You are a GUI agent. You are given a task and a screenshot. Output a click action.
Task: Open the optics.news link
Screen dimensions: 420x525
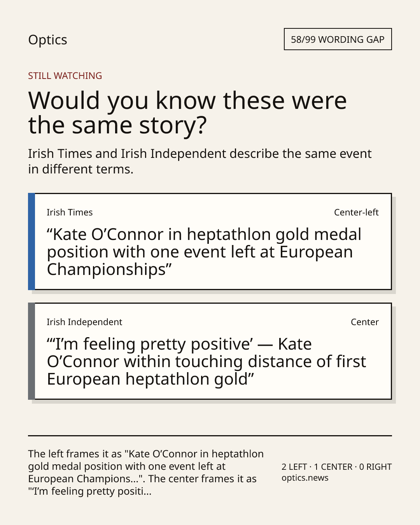[305, 478]
